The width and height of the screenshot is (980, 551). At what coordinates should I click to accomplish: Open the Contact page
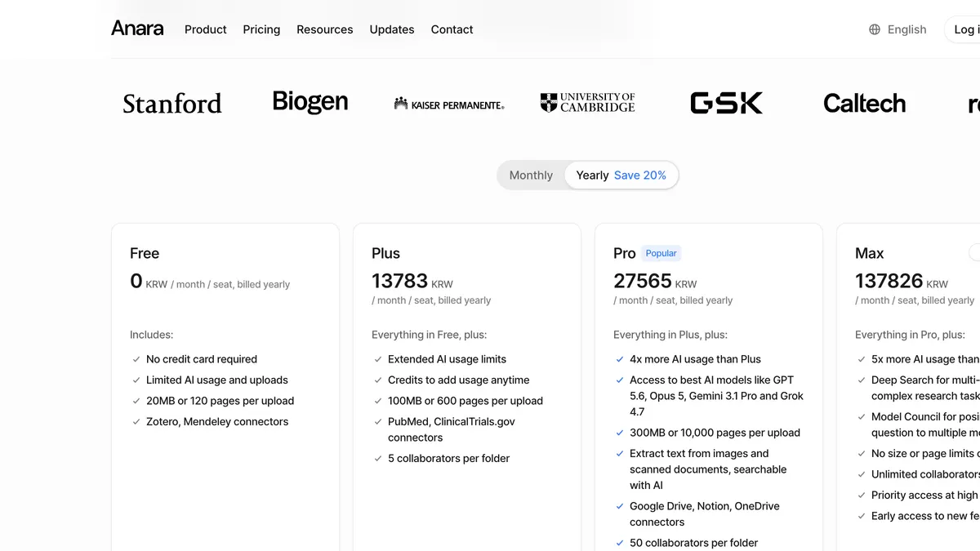pyautogui.click(x=452, y=29)
